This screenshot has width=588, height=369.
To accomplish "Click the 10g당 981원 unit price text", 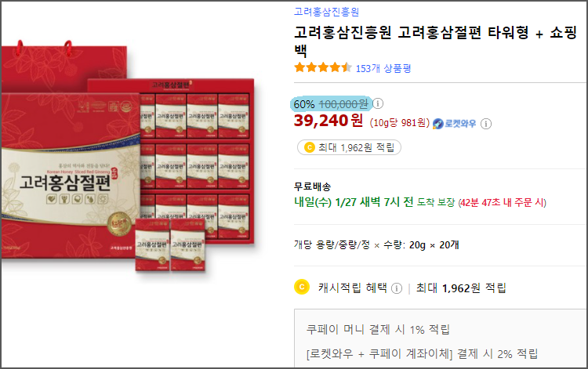I will tap(399, 123).
